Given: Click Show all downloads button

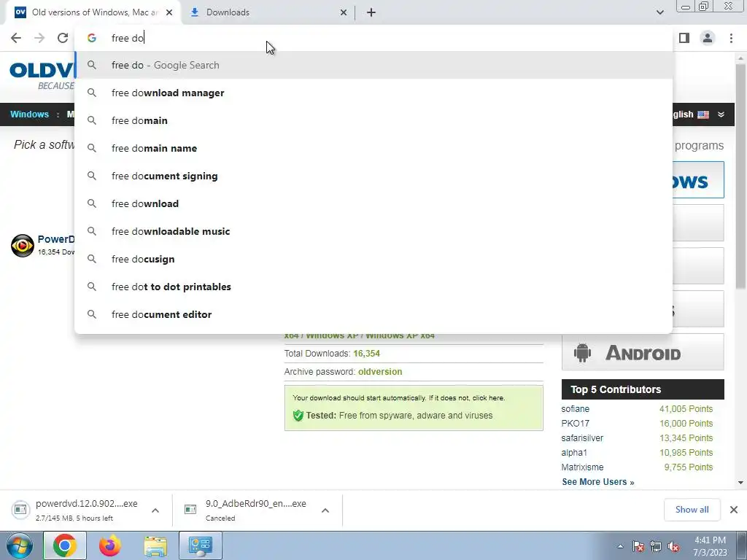Looking at the screenshot, I should (692, 510).
